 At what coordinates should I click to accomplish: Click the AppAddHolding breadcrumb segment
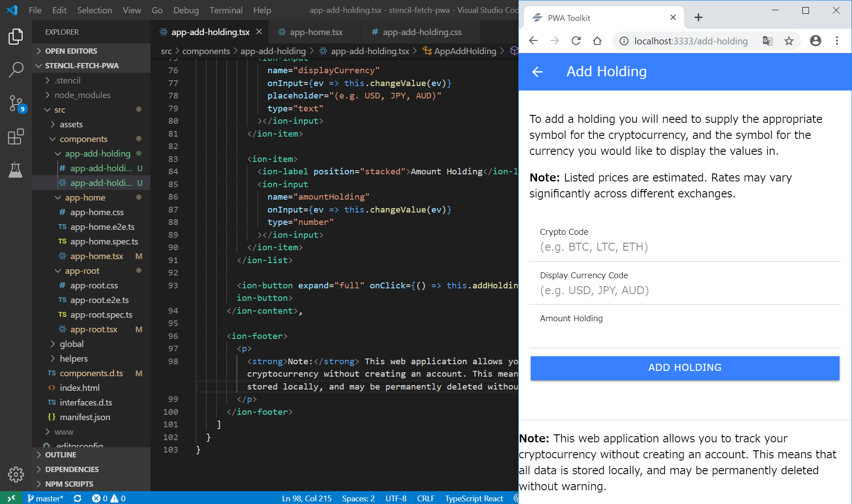(460, 51)
